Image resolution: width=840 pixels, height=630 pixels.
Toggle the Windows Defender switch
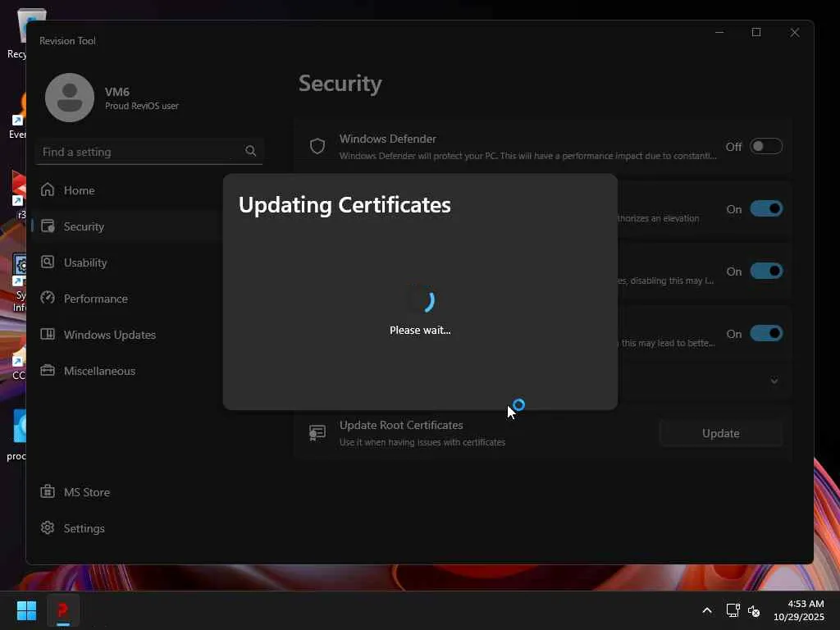coord(766,146)
